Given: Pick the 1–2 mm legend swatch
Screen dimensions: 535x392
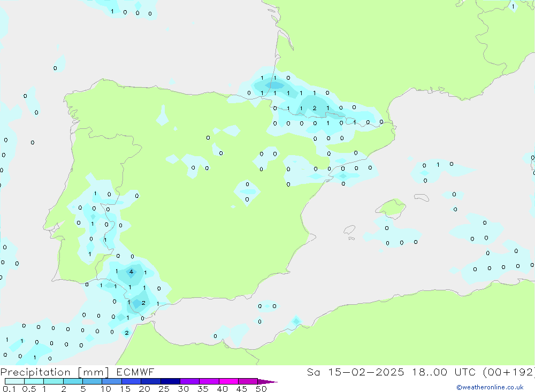Looking at the screenshot, I should tap(53, 381).
